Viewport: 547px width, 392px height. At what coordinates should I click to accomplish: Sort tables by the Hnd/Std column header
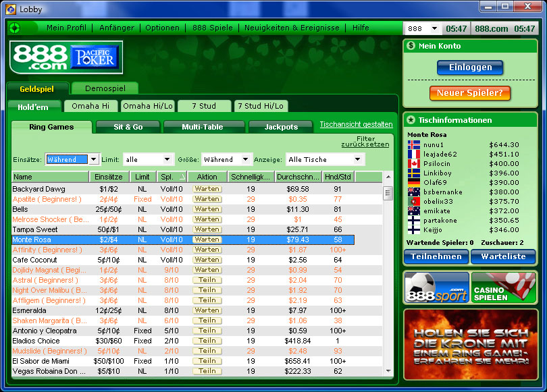click(338, 177)
